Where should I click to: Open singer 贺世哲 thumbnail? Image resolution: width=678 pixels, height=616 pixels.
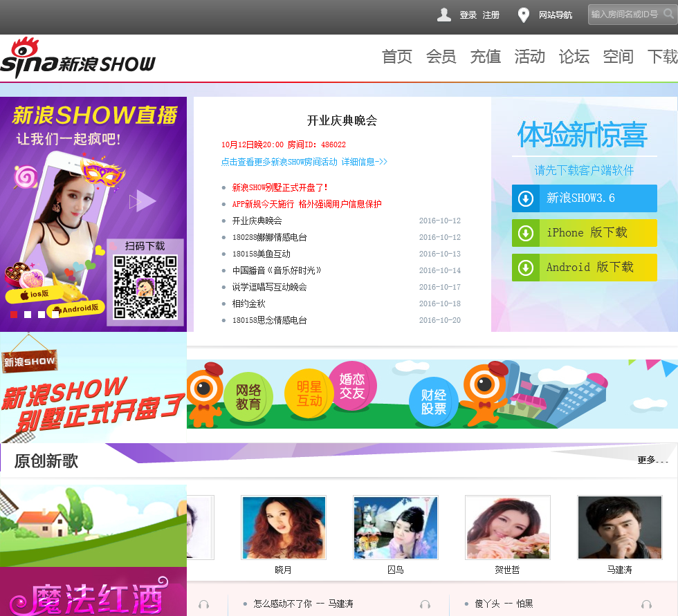508,528
